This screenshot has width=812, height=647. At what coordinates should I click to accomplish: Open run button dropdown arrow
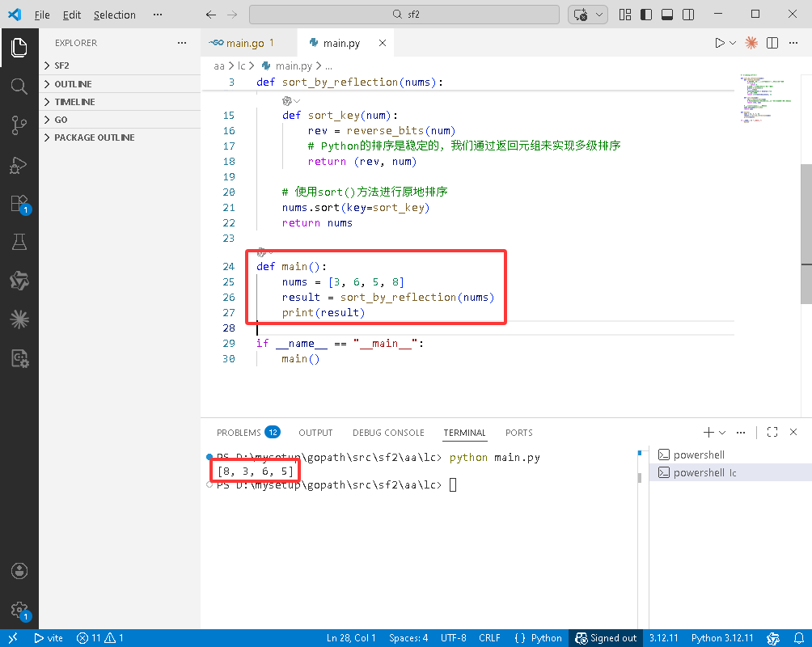click(733, 43)
